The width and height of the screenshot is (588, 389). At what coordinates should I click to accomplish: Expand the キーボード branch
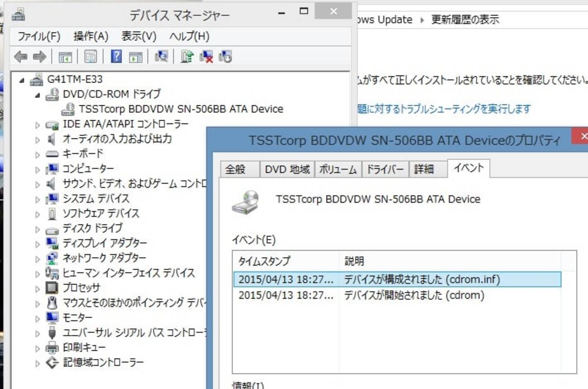click(38, 155)
